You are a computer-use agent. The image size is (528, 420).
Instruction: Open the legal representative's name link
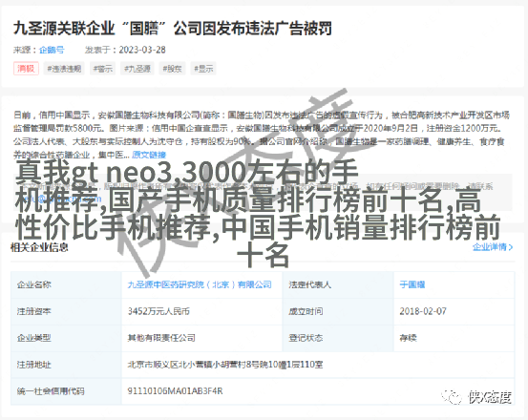[412, 284]
